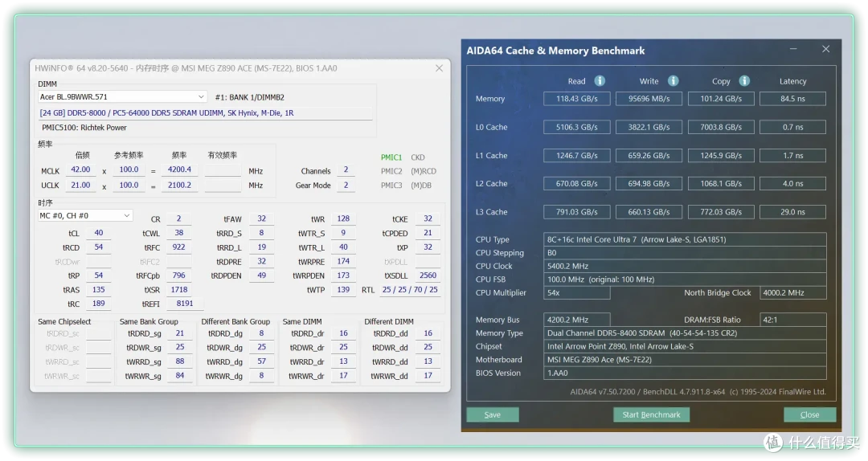Click L0 Cache Read value 5106.3 GB/s
The width and height of the screenshot is (868, 461).
(577, 127)
